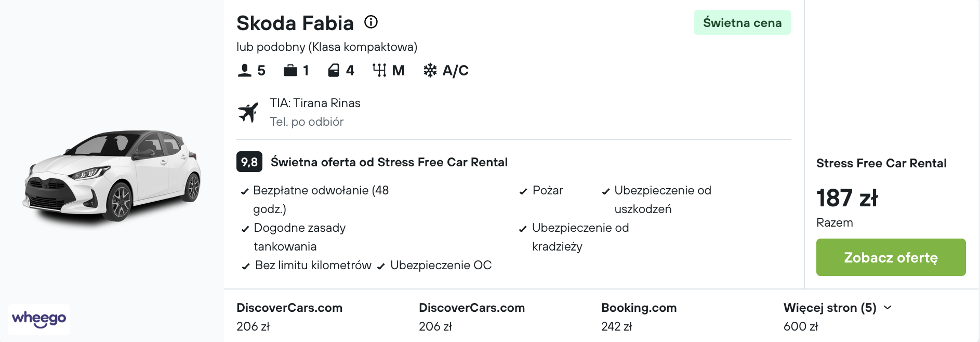Screen dimensions: 980x342
Task: Expand Więcej stron (5) chevron
Action: pos(888,308)
